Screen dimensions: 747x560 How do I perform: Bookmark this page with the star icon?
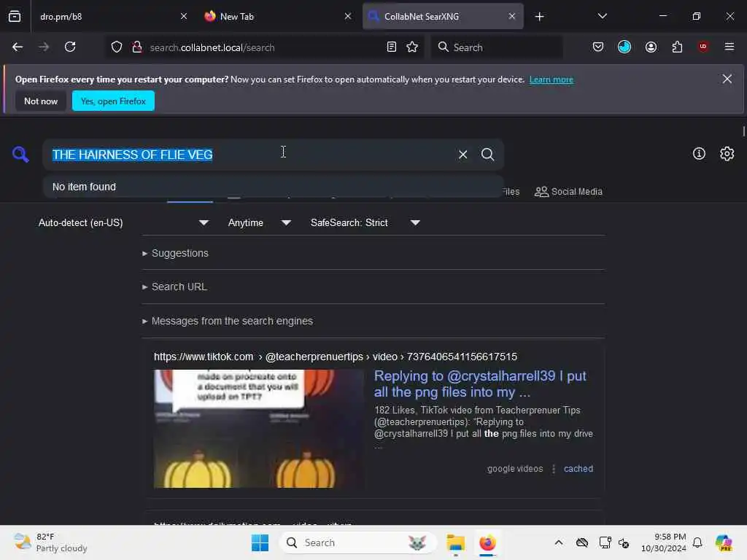click(412, 47)
